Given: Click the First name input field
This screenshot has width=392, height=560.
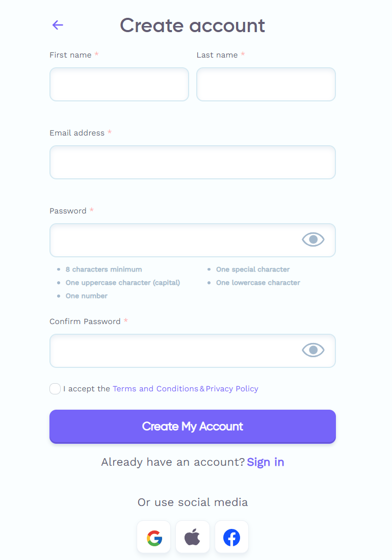Looking at the screenshot, I should pos(119,84).
